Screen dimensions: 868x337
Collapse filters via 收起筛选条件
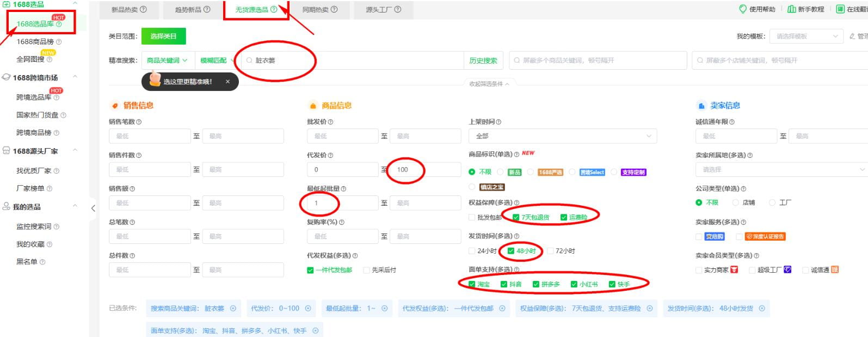click(x=489, y=84)
